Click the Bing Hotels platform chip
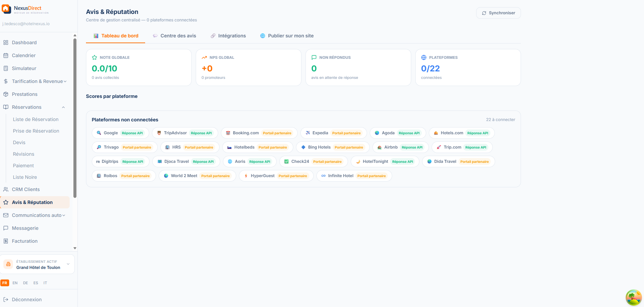The image size is (644, 307). (333, 147)
